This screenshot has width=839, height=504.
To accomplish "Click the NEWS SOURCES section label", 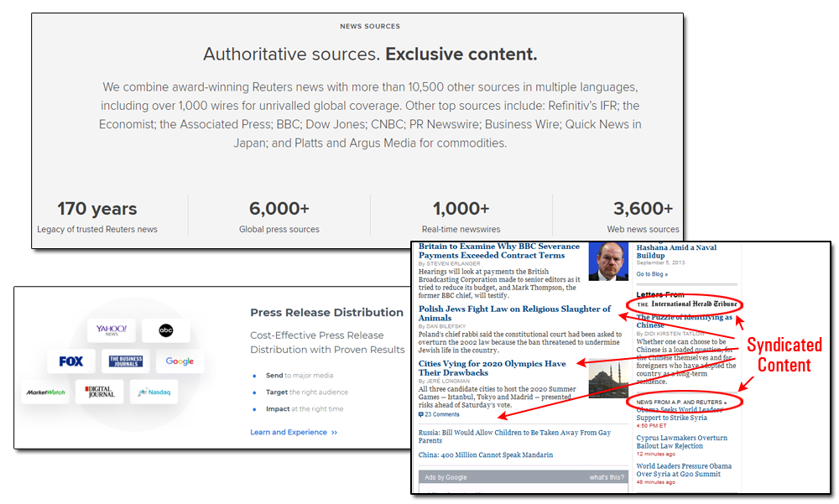I will (370, 26).
